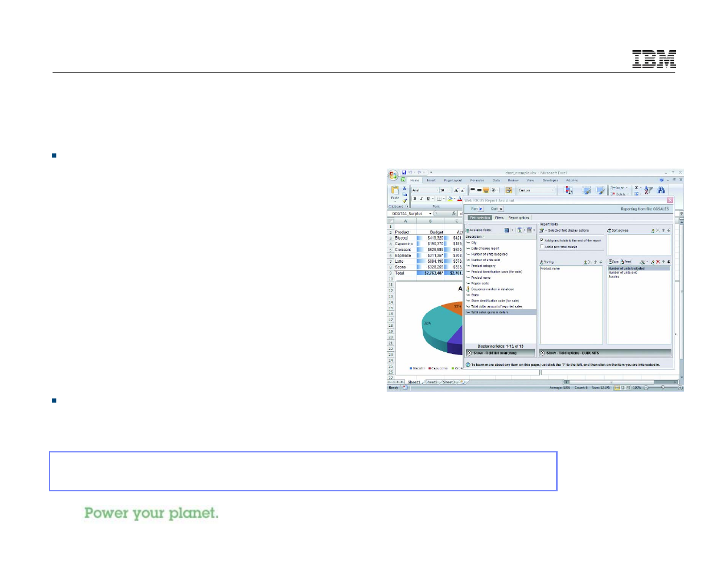The image size is (728, 562).
Task: Open the Name Box dropdown
Action: tap(430, 213)
